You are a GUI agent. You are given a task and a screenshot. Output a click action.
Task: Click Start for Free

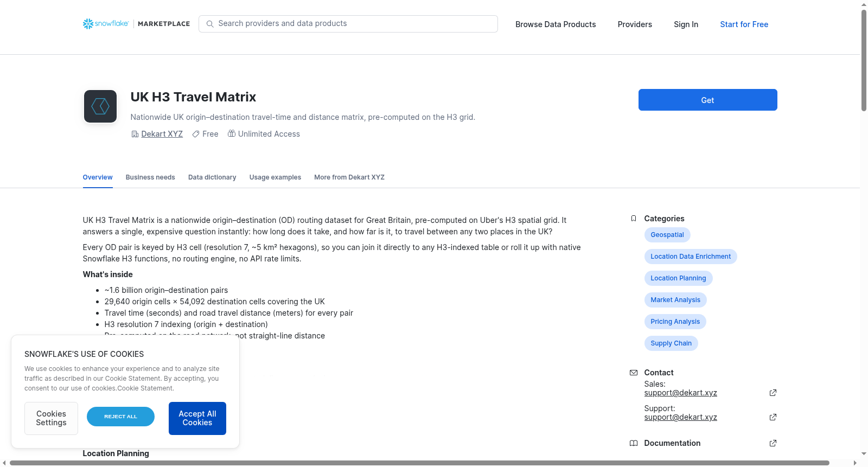coord(744,24)
